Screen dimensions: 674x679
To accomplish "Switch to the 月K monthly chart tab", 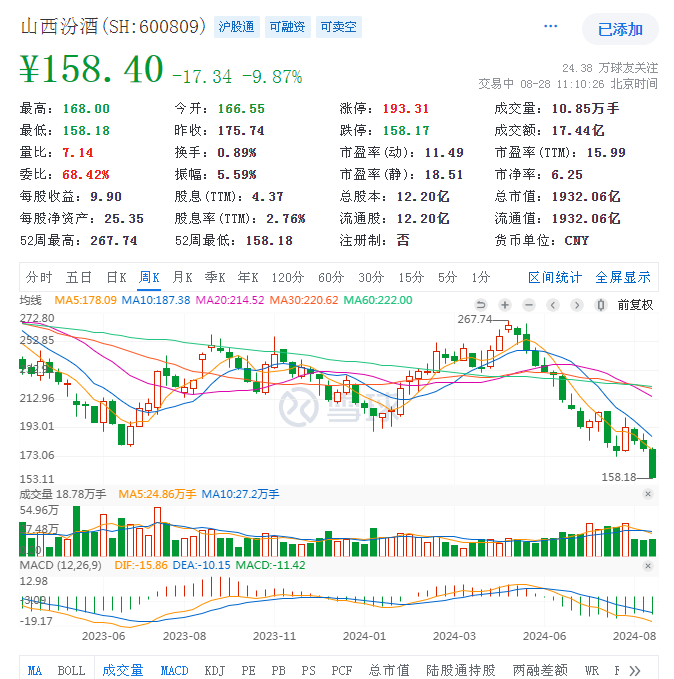I will click(x=182, y=277).
